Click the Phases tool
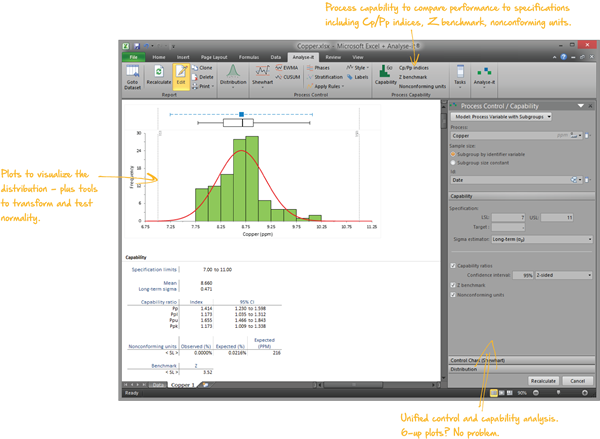 pyautogui.click(x=318, y=68)
